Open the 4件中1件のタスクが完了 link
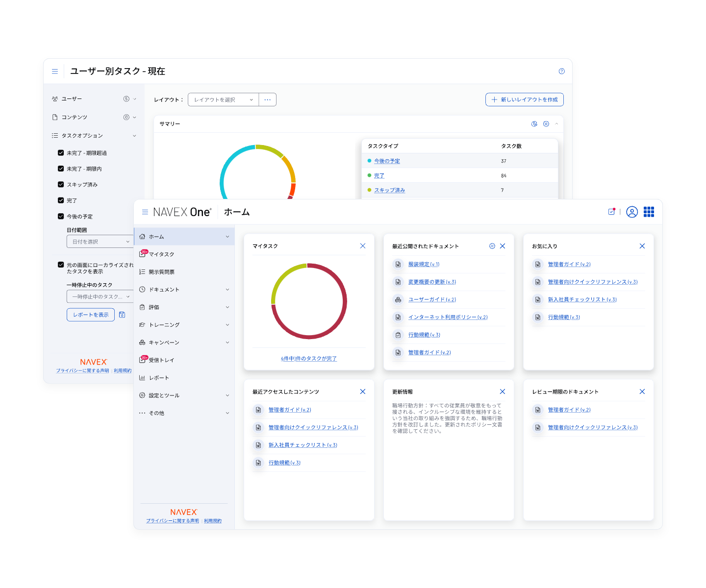The image size is (706, 588). tap(309, 359)
